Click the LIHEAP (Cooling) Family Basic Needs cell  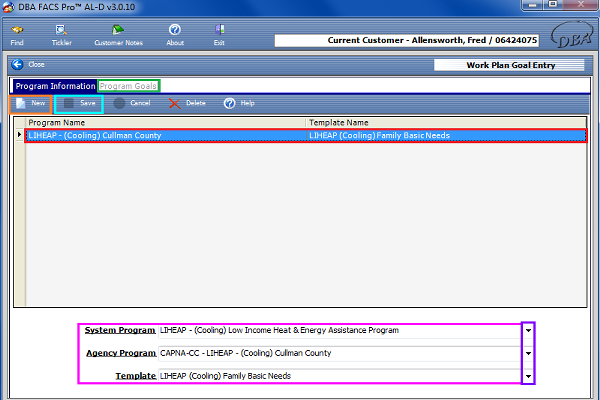(446, 136)
